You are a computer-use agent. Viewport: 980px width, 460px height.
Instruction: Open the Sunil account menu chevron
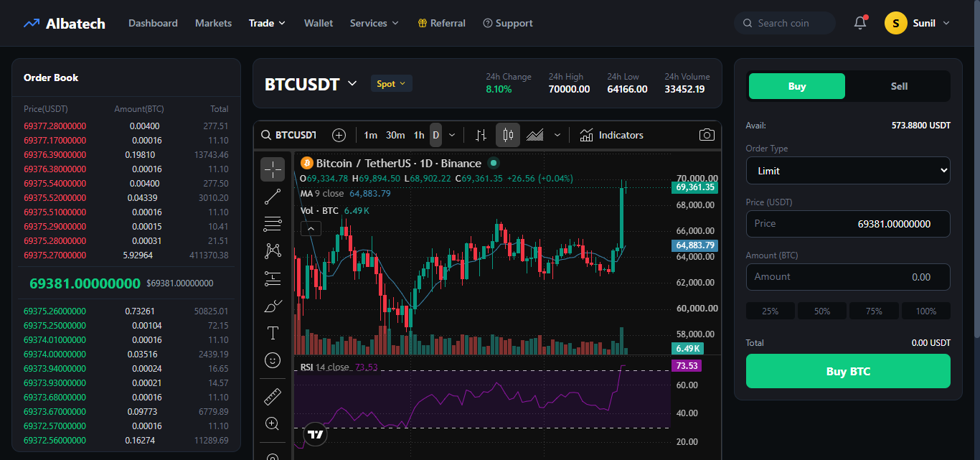point(946,23)
